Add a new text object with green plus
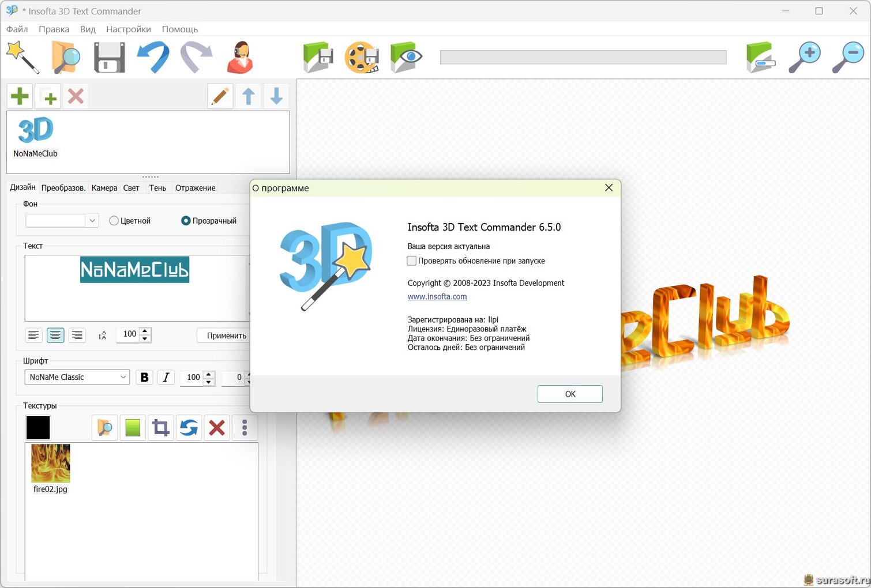 click(20, 96)
